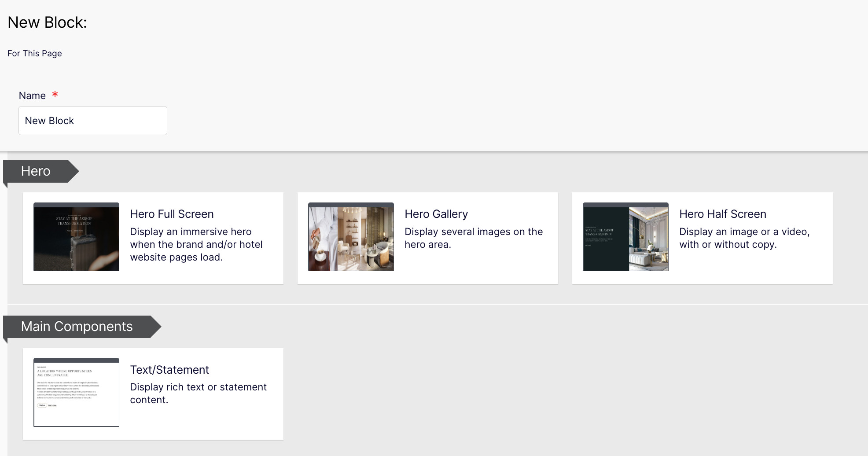This screenshot has width=868, height=456.
Task: Select the Hero Gallery preview thumbnail
Action: (351, 237)
